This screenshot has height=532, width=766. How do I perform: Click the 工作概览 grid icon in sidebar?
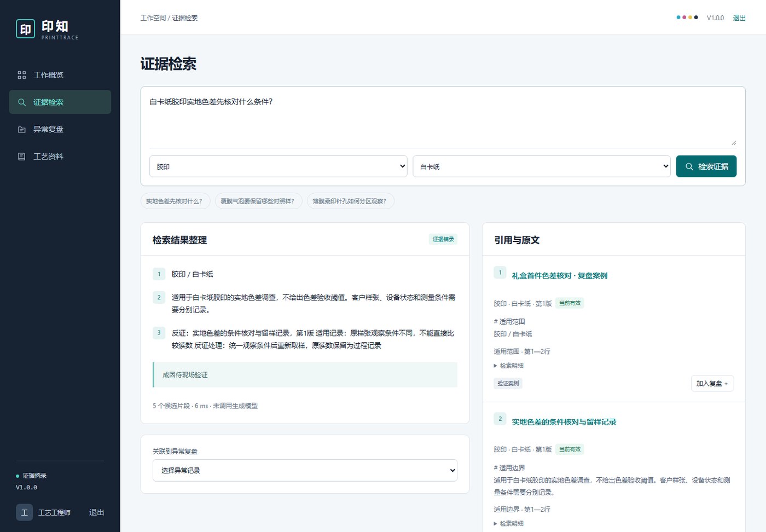tap(22, 75)
